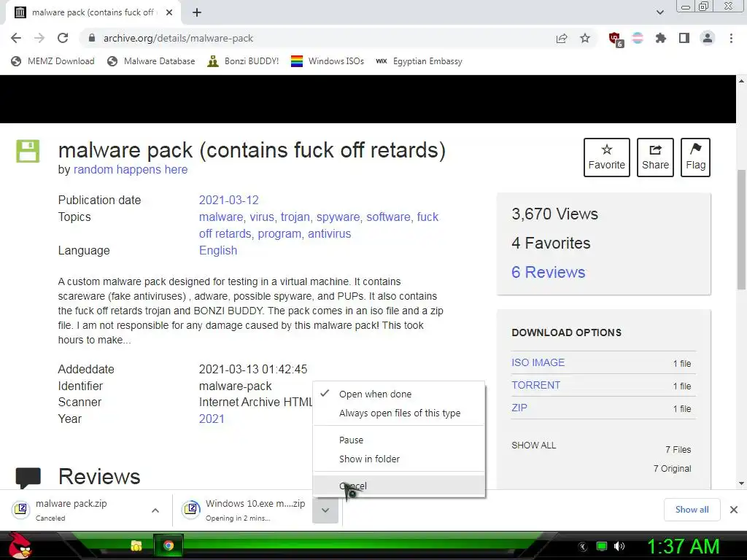
Task: Open the Egyptian Embassy bookmark
Action: click(419, 61)
